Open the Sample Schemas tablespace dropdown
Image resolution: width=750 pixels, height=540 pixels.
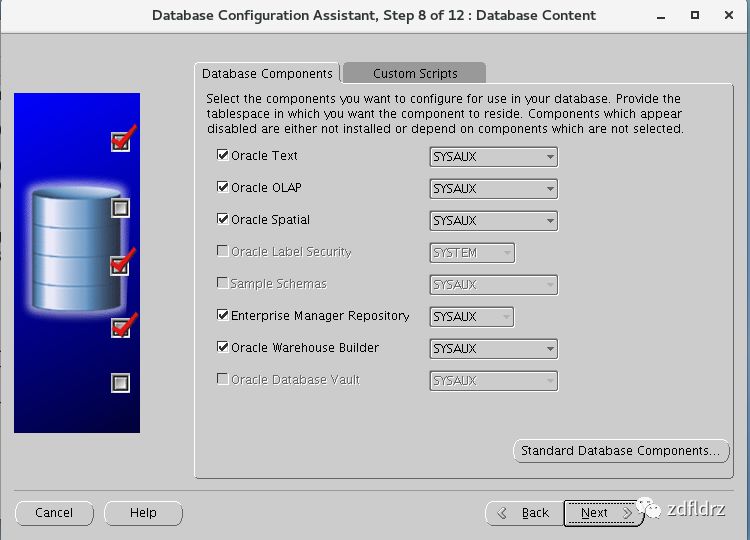pyautogui.click(x=494, y=285)
